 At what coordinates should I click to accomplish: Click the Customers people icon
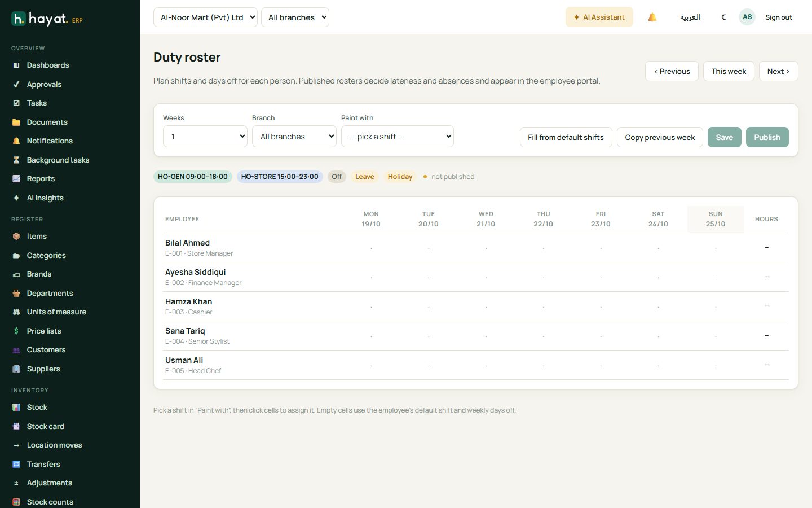click(16, 350)
